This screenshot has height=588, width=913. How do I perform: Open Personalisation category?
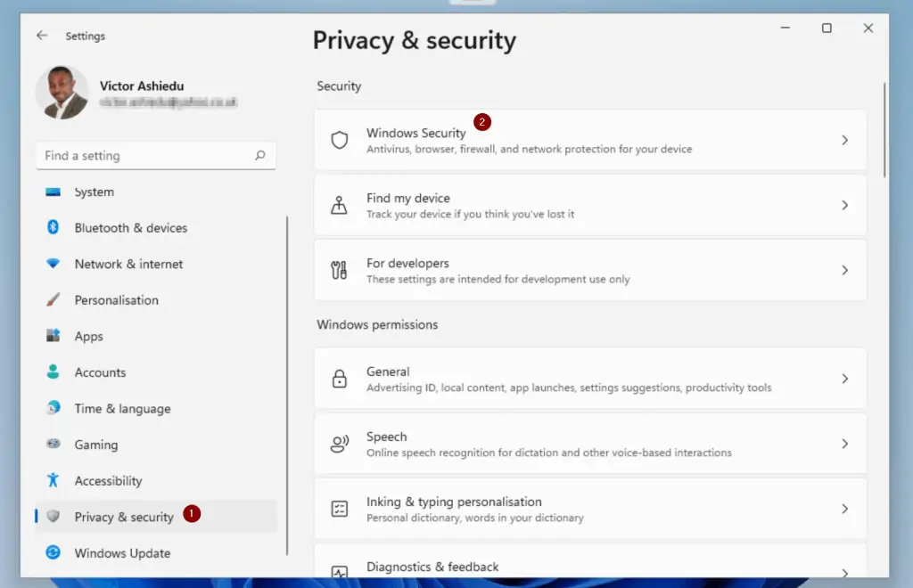coord(156,300)
